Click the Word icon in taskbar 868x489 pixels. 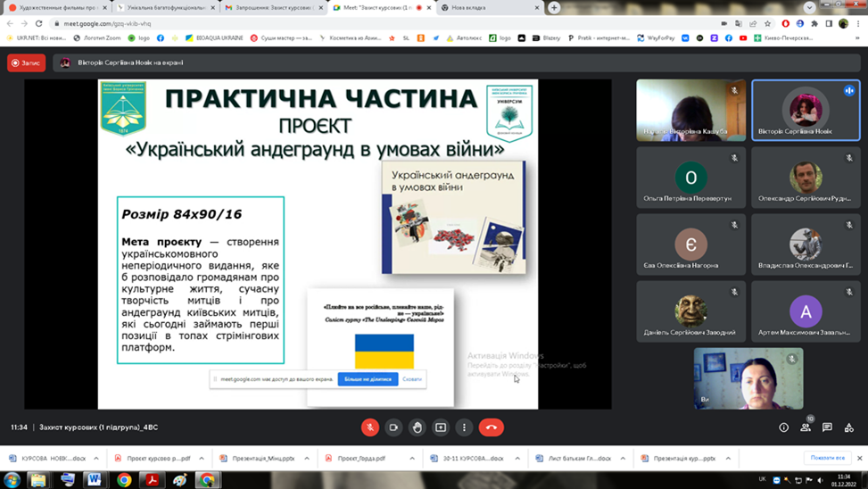94,479
